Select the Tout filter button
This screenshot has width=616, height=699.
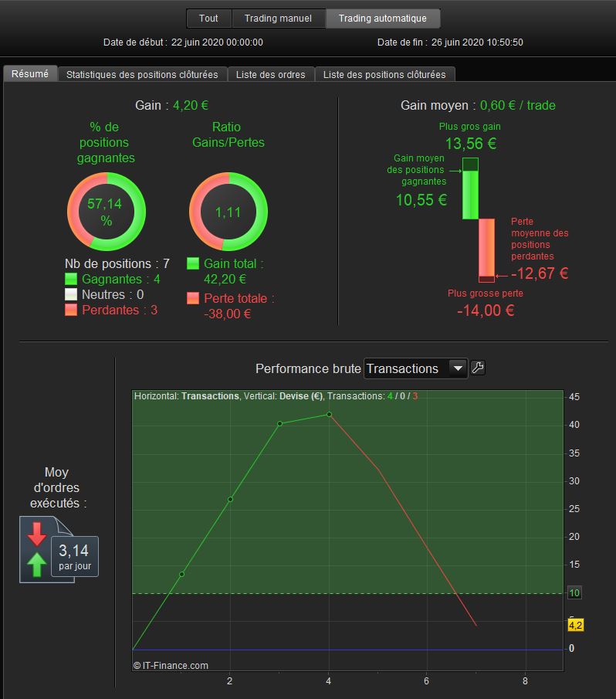click(x=208, y=19)
